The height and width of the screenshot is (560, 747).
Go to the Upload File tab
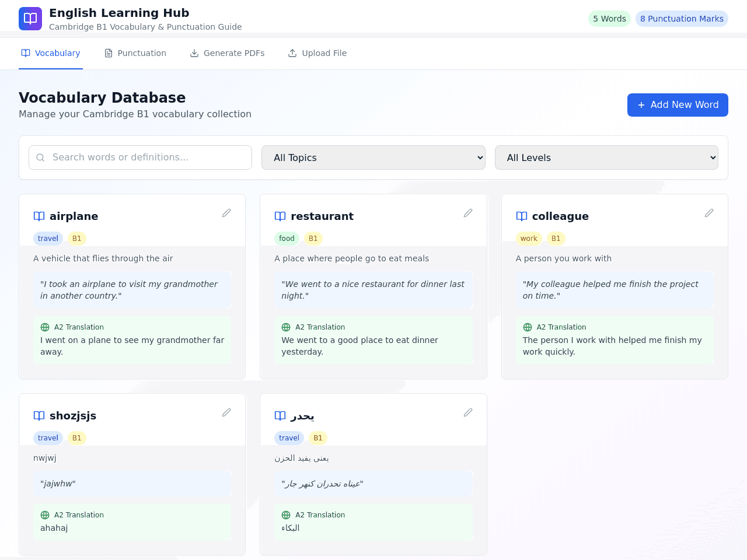(x=317, y=53)
